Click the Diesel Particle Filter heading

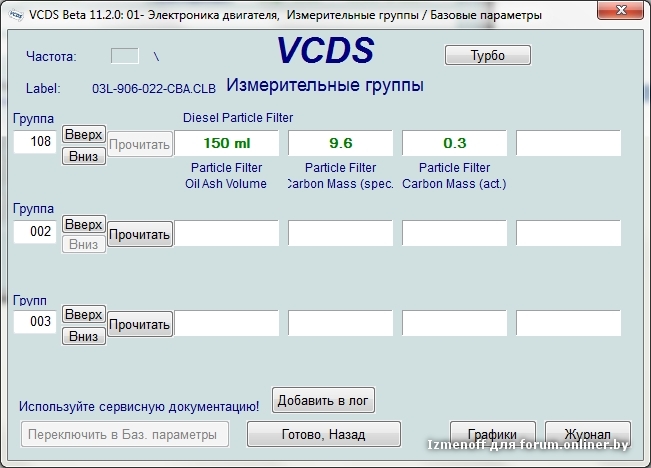tap(238, 118)
